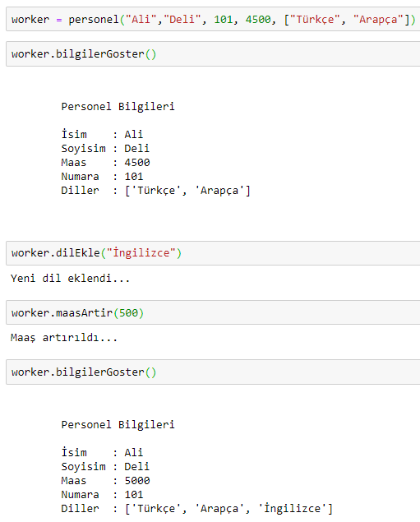Click the worker = personel(...) code cell
The height and width of the screenshot is (522, 420).
[213, 19]
